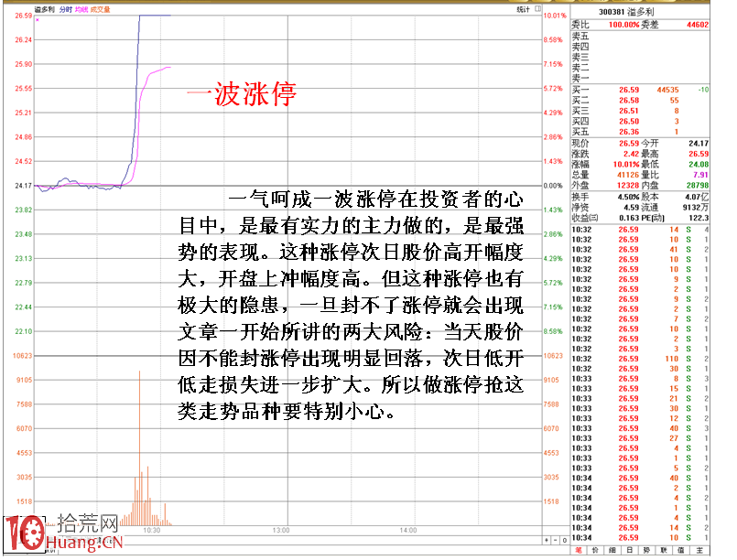Select the 笔 tick-detail tab

[578, 550]
